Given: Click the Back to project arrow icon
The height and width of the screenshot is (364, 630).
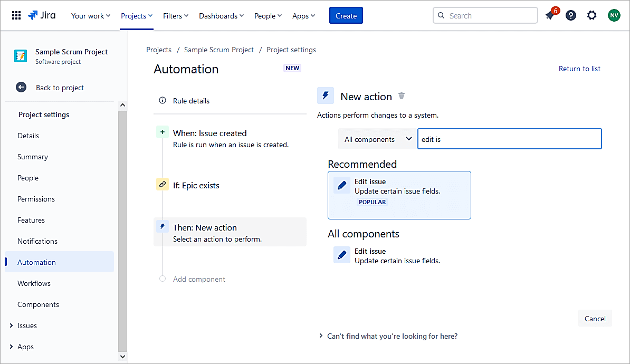Looking at the screenshot, I should tap(21, 88).
